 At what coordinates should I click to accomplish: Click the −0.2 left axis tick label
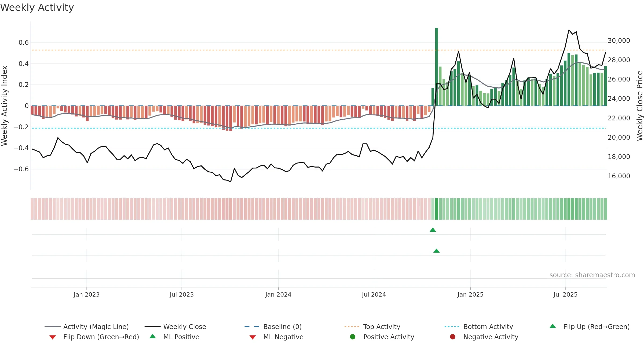pos(21,127)
